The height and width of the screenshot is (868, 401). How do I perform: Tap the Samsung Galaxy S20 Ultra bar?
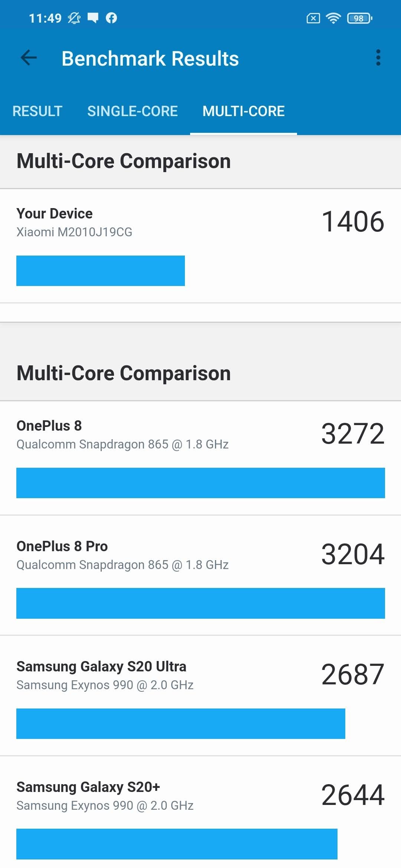tap(181, 724)
